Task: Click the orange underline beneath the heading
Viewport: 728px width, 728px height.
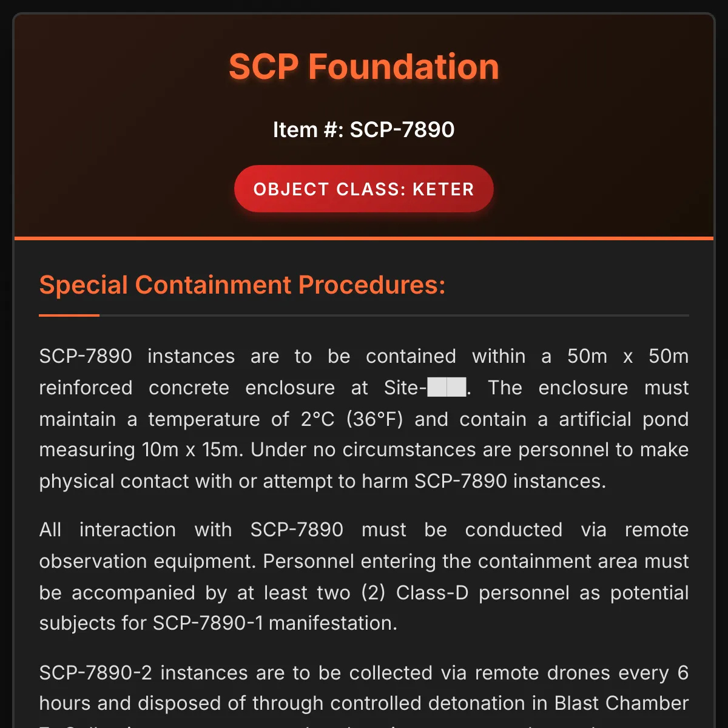Action: coord(69,315)
